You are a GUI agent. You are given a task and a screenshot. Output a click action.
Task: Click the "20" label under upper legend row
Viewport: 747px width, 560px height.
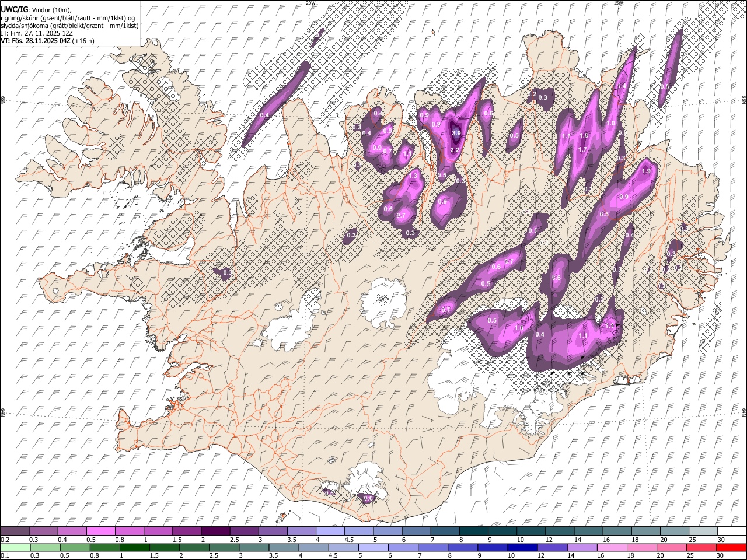coord(664,540)
